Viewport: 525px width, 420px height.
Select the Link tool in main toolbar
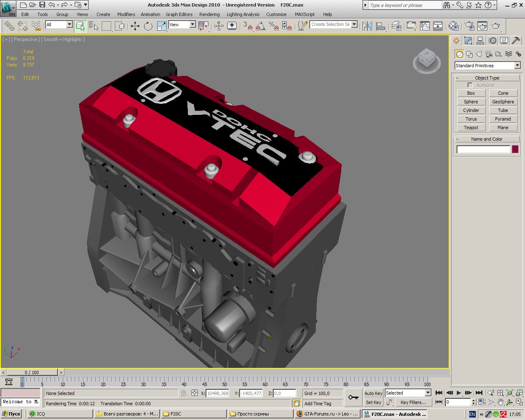(x=9, y=26)
